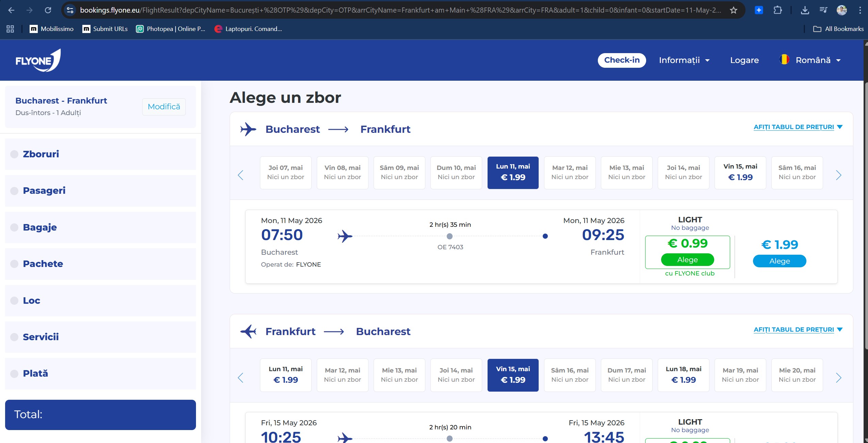Open Chrome apps grid icon
Viewport: 868px width, 443px height.
(10, 29)
